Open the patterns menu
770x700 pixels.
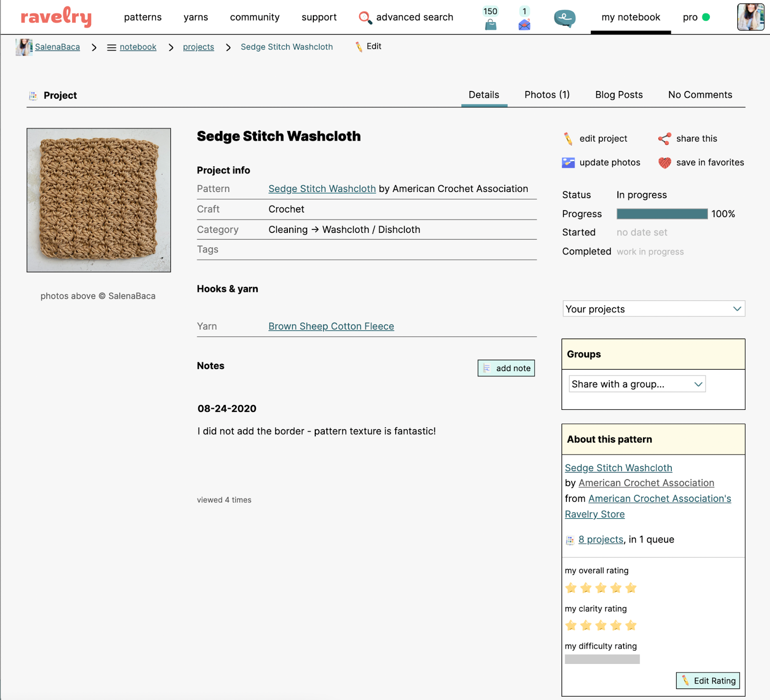tap(143, 17)
